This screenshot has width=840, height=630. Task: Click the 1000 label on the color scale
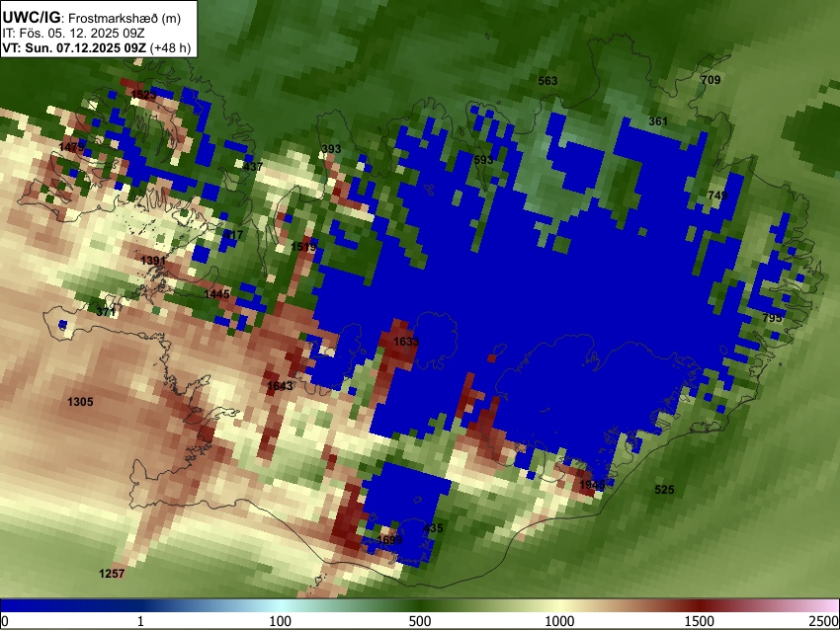point(559,621)
